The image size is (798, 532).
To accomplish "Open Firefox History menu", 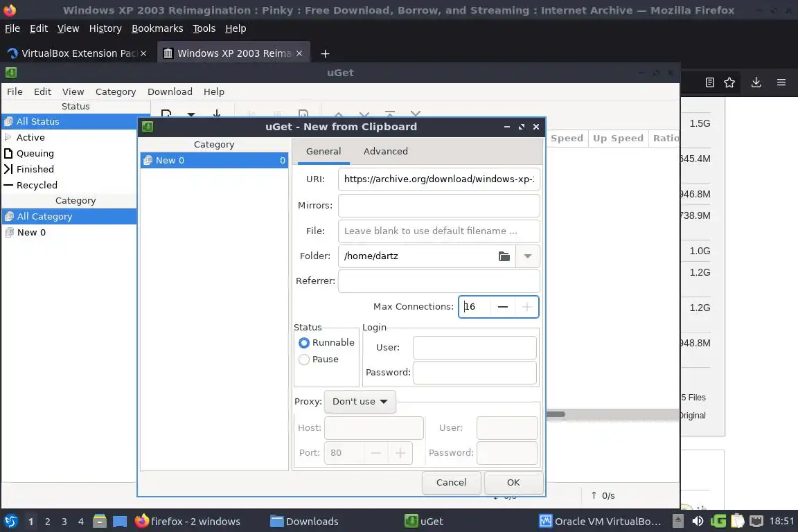I will click(105, 28).
